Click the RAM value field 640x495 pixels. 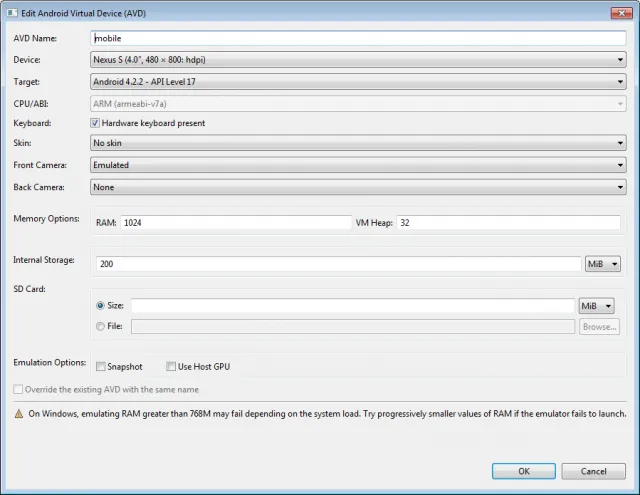click(236, 222)
